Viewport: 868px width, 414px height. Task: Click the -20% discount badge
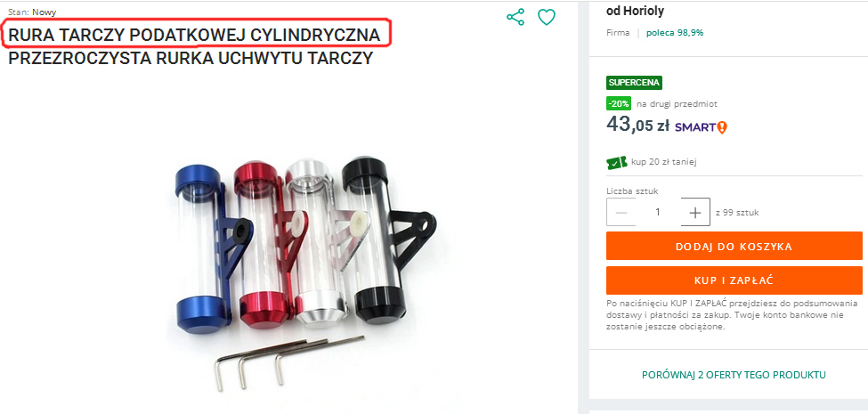pyautogui.click(x=619, y=103)
